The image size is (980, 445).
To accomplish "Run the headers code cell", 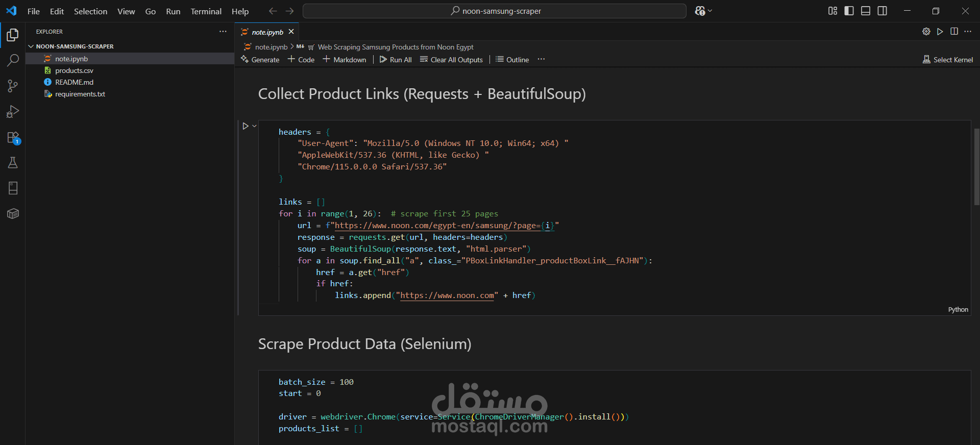I will 245,126.
